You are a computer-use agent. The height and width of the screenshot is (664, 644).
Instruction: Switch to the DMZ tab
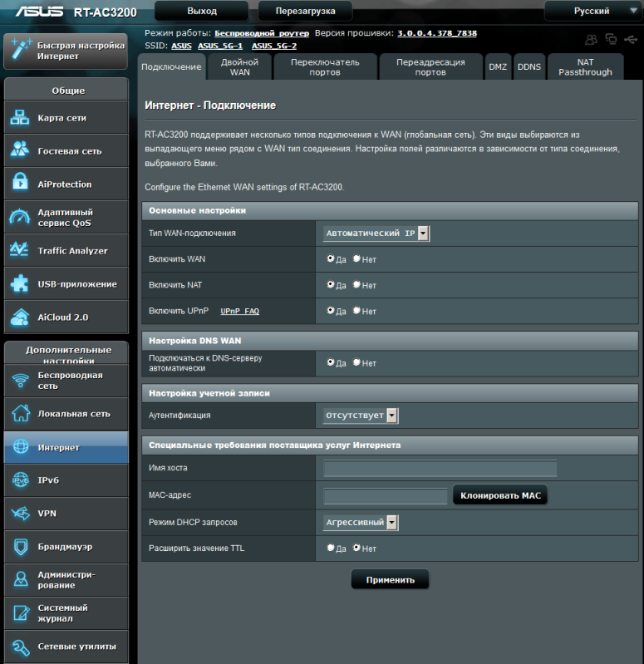[498, 67]
